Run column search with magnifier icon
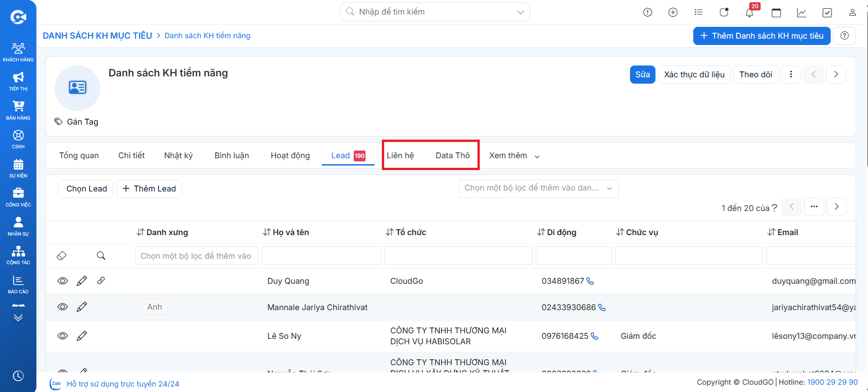Viewport: 868px width, 392px height. point(101,256)
